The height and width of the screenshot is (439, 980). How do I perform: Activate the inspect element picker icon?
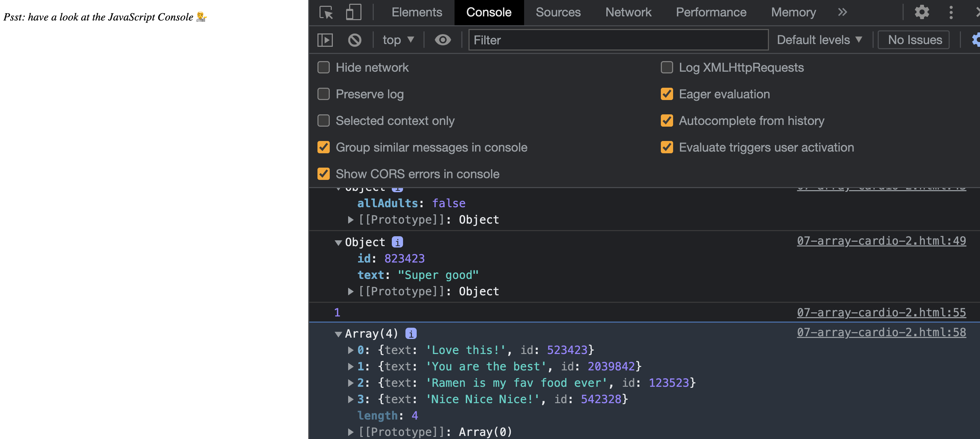pyautogui.click(x=326, y=13)
